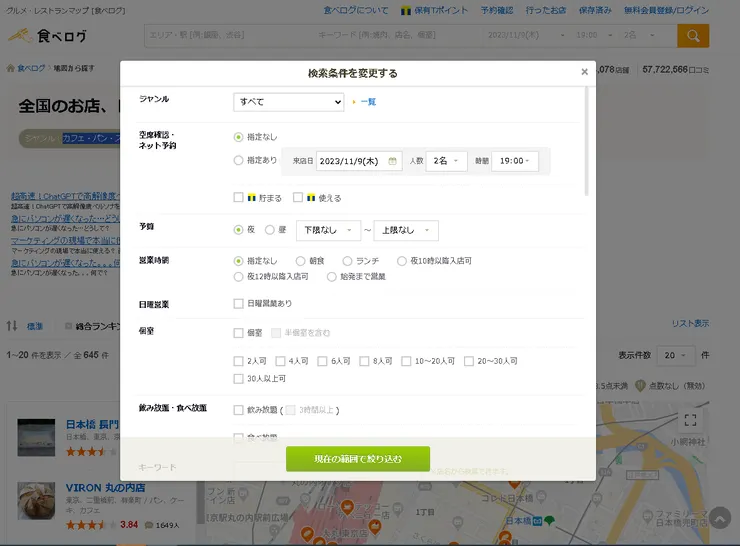Open the 下限なし budget dropdown

point(328,230)
